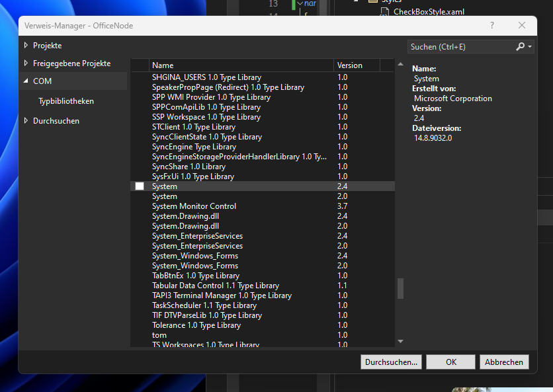Select SPPComApiLib 1.0 Type Library
The height and width of the screenshot is (392, 553).
[263, 107]
